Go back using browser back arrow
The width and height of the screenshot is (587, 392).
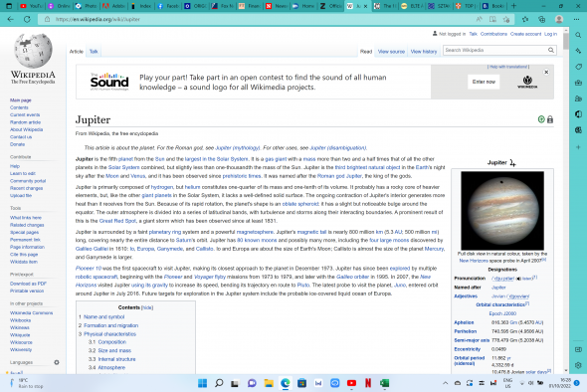tap(11, 19)
